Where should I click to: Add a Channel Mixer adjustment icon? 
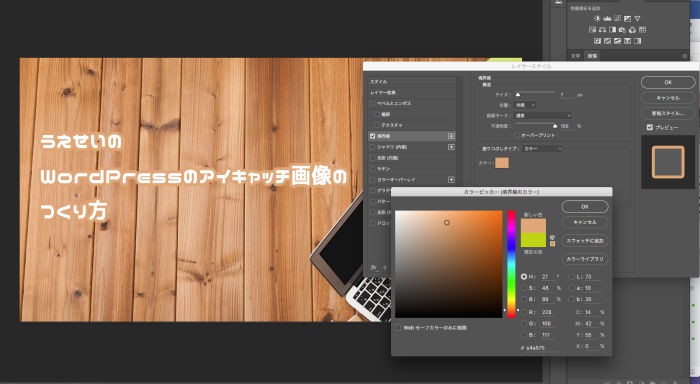(x=632, y=29)
